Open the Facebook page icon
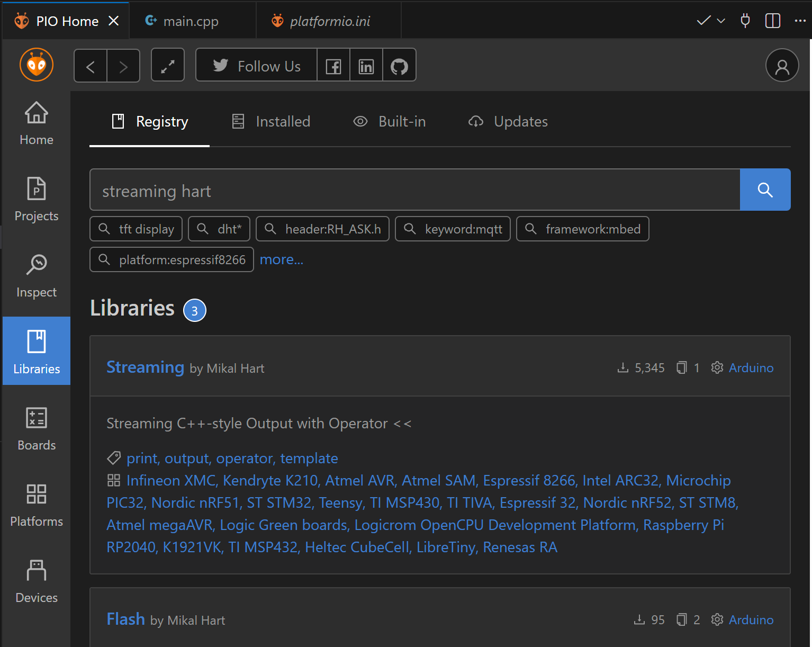812x647 pixels. 333,65
